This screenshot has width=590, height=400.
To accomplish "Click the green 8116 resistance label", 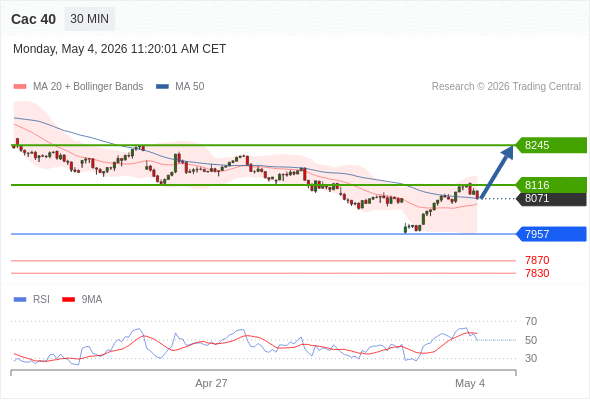I will (551, 185).
